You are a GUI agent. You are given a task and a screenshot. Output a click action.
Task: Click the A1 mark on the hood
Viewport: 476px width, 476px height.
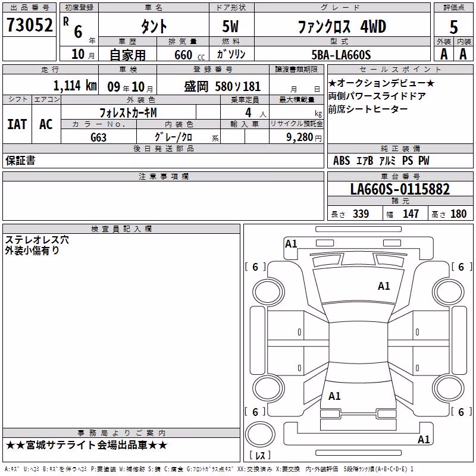point(384,286)
